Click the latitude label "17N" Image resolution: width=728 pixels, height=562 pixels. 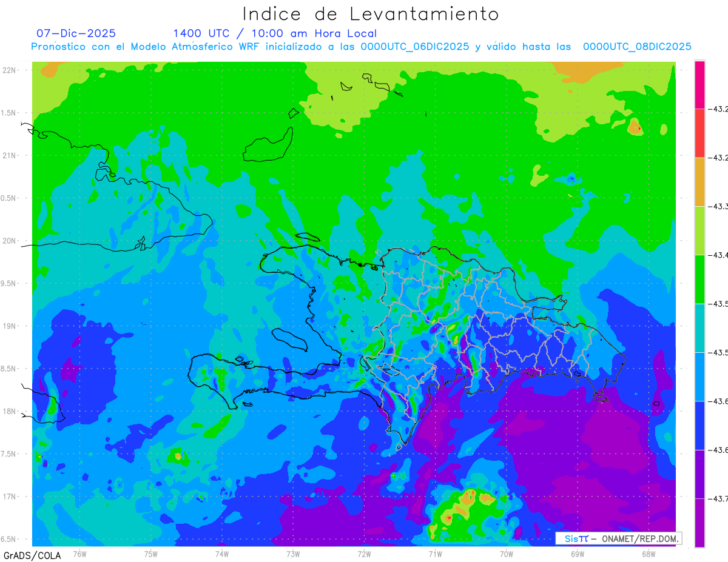coord(10,497)
